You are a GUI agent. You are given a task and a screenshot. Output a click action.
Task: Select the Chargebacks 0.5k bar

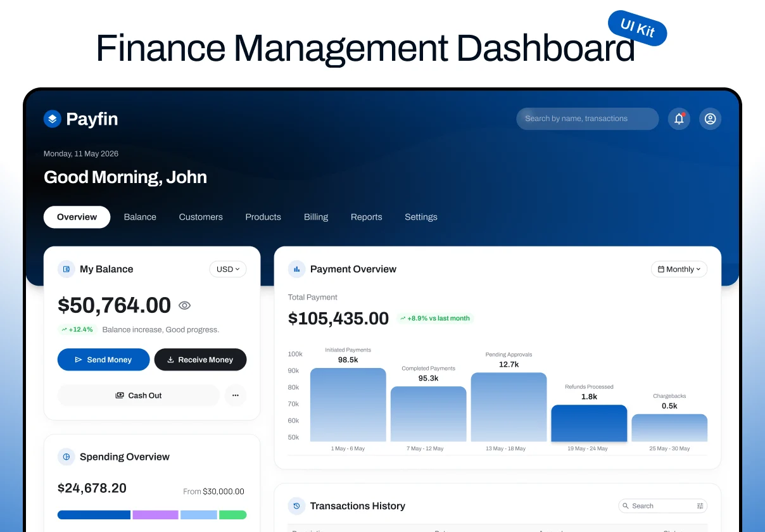coord(669,428)
